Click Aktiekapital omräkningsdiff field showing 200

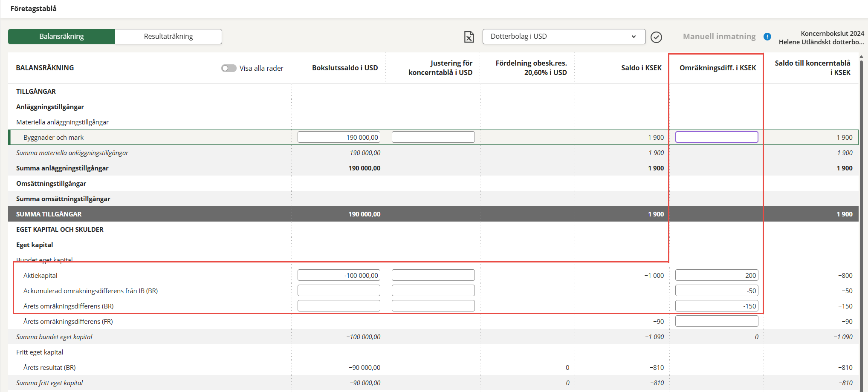717,275
